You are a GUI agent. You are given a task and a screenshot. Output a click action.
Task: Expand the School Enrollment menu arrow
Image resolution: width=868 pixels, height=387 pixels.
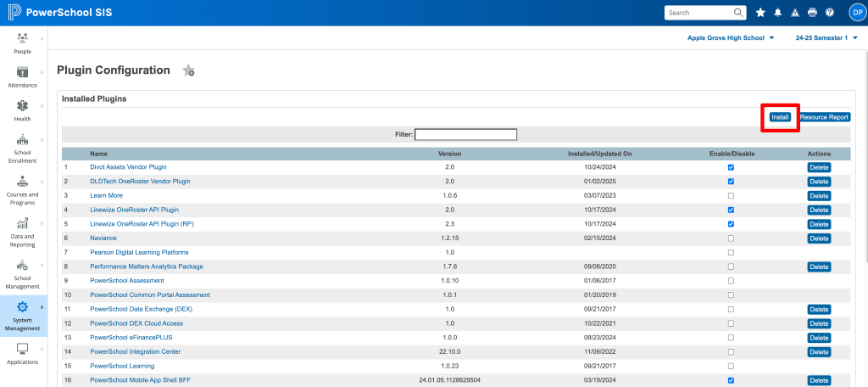point(42,139)
